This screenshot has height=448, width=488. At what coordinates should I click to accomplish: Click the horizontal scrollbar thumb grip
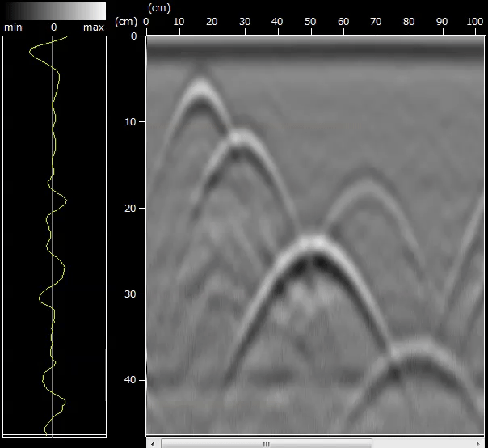267,444
